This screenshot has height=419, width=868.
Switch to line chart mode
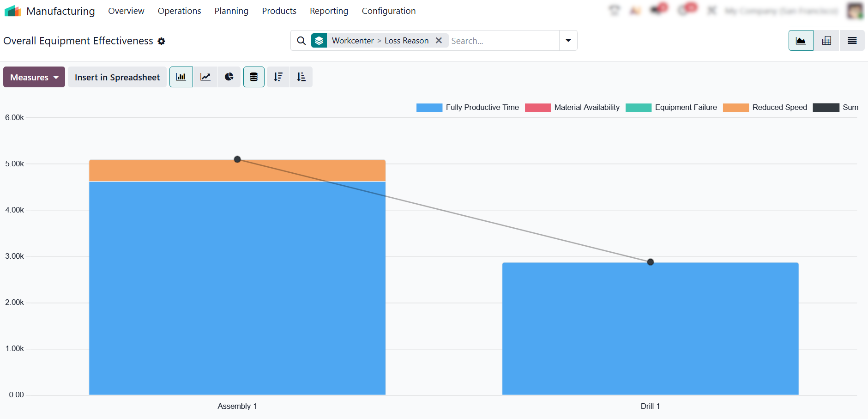205,77
